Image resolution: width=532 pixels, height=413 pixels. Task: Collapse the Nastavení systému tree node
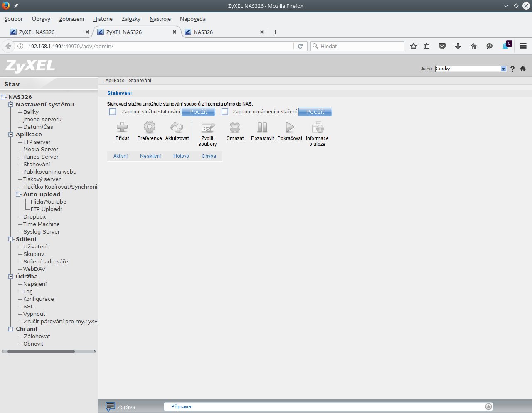[x=11, y=105]
